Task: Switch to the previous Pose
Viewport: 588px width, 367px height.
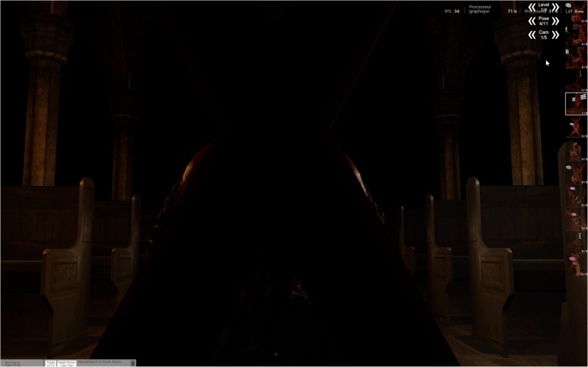Action: (x=531, y=21)
